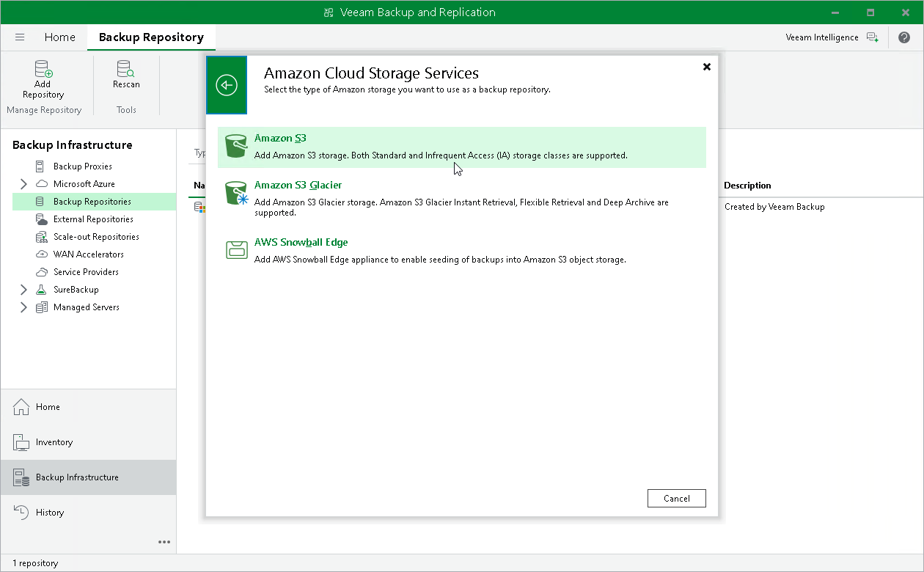Select the Backup Repository ribbon tab
The height and width of the screenshot is (572, 924).
[x=151, y=37]
